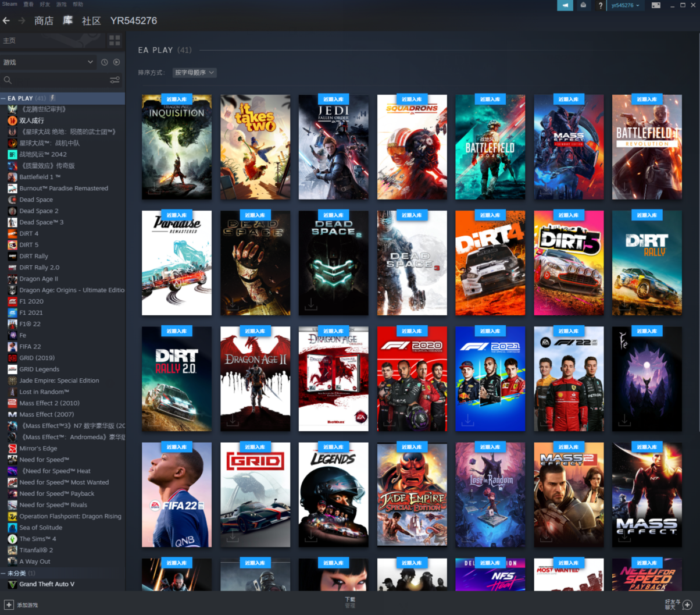Toggle the grid collections view icon
700x615 pixels.
[x=115, y=40]
